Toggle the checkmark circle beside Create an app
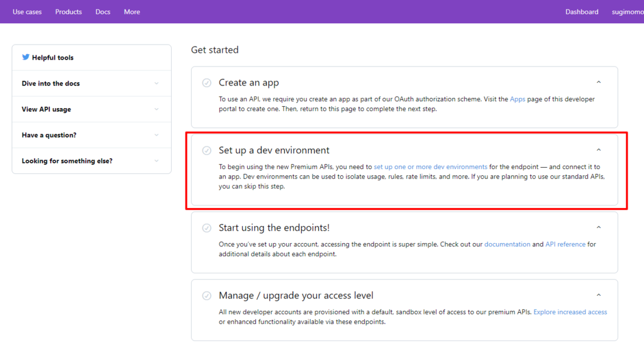 tap(206, 83)
